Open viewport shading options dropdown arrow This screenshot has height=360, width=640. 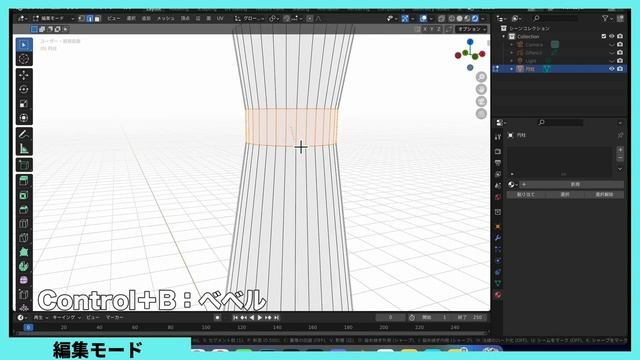point(483,18)
